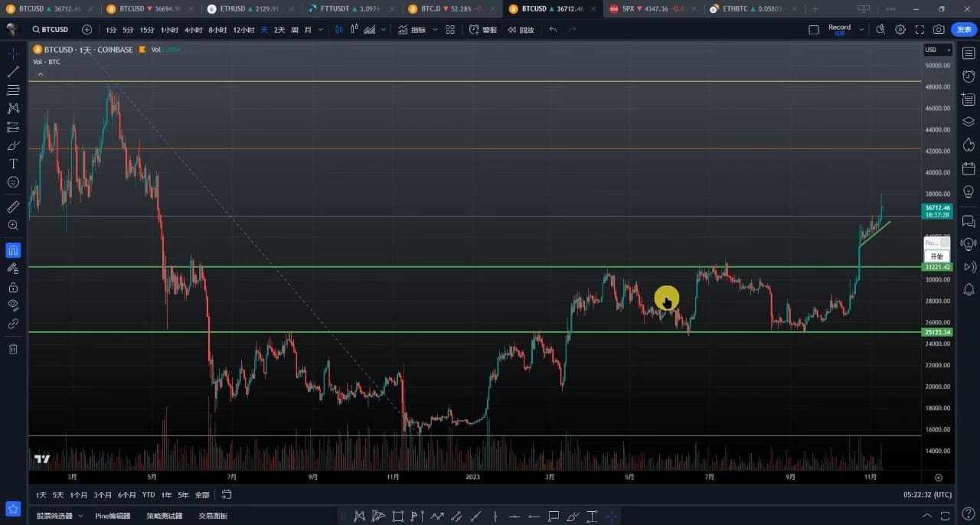Open the chart layout grid templates icon

point(450,30)
